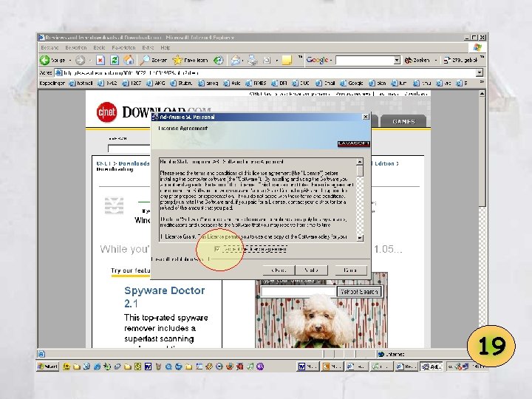The height and width of the screenshot is (399, 532).
Task: Switch to the GAMES tab on Download.com
Action: coord(403,121)
